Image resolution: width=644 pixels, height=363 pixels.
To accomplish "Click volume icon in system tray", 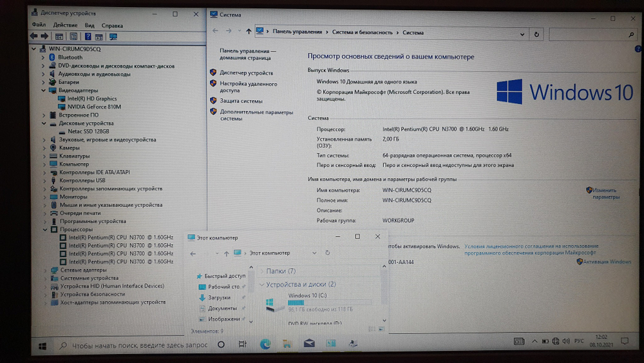I will (566, 341).
